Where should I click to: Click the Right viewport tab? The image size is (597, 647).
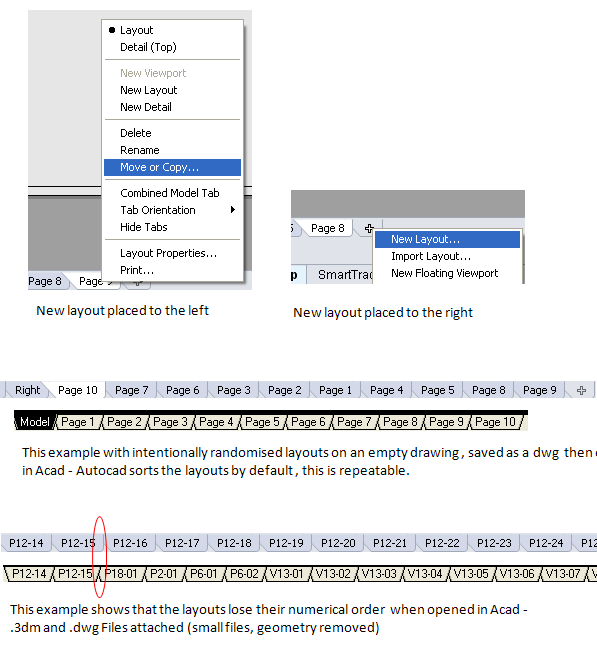pos(28,390)
